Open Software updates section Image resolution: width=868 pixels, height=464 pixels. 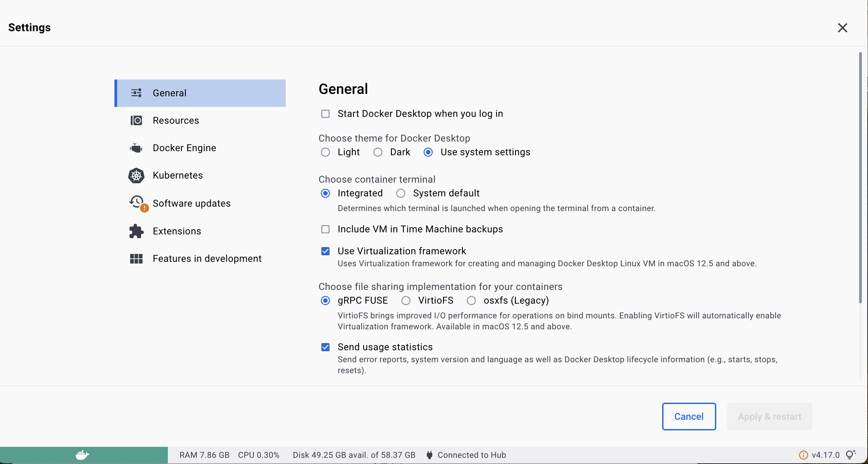click(x=200, y=203)
